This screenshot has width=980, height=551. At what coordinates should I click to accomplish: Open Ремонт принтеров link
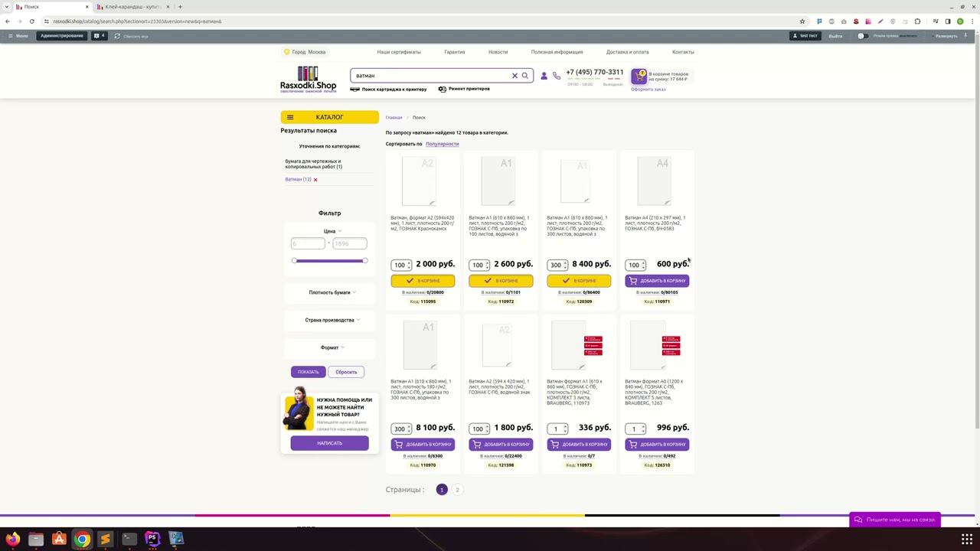click(464, 89)
